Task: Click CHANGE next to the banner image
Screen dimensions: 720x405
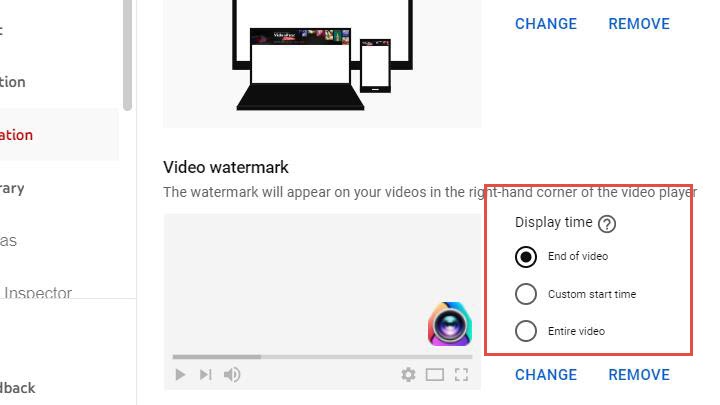Action: [546, 24]
